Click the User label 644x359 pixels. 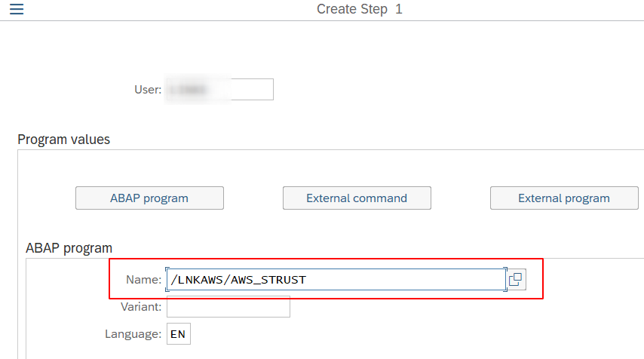pyautogui.click(x=148, y=90)
